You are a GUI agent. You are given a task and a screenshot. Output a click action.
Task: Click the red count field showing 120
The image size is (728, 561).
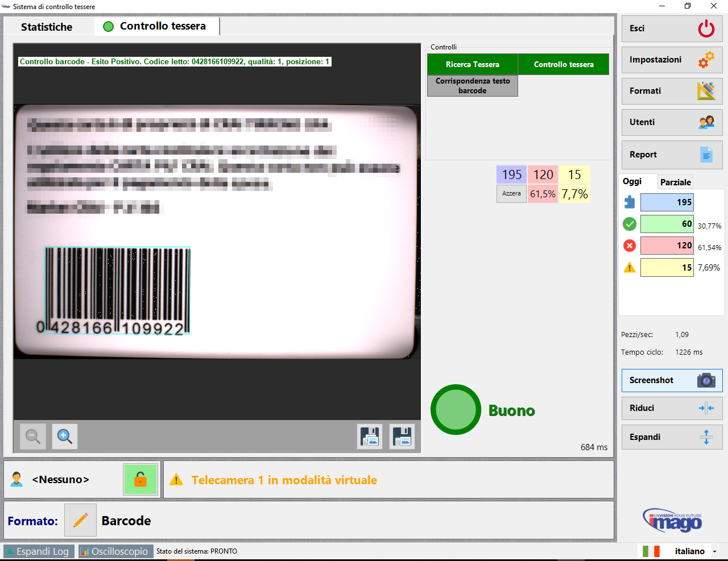click(x=667, y=246)
